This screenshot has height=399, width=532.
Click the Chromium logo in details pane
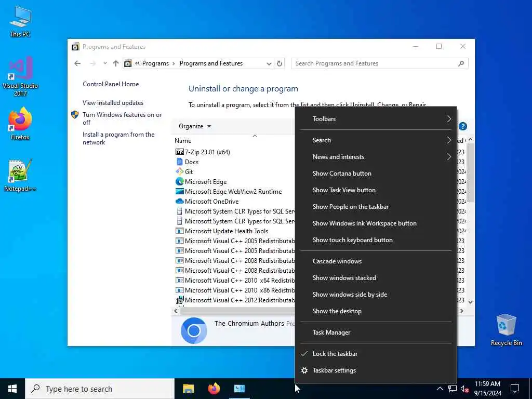click(x=194, y=330)
